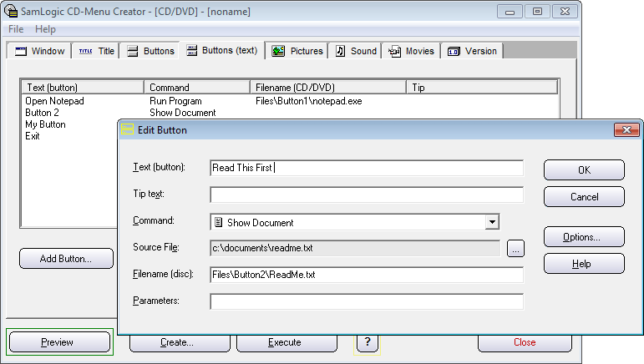644x364 pixels.
Task: Close the Edit Button dialog
Action: coord(626,129)
